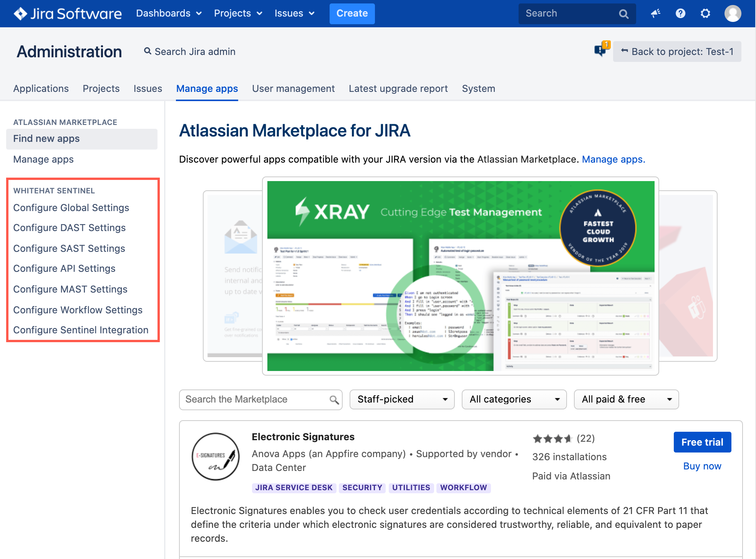This screenshot has width=756, height=559.
Task: Open the System tab
Action: [x=478, y=88]
